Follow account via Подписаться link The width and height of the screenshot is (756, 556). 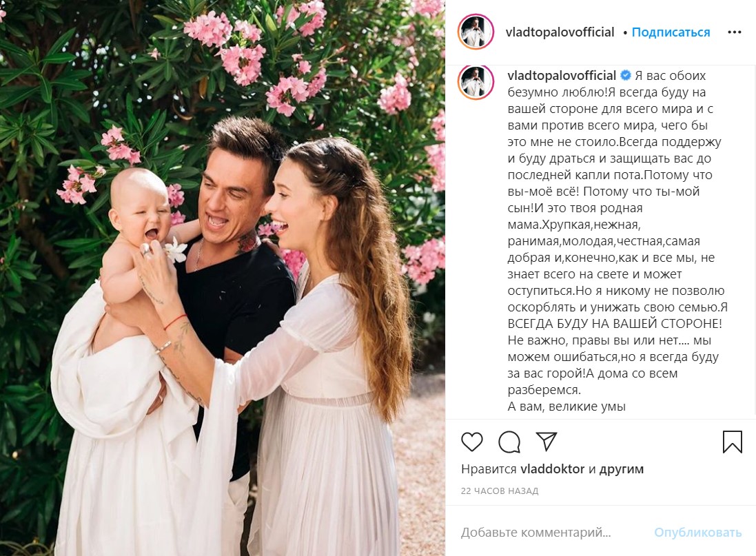(671, 32)
